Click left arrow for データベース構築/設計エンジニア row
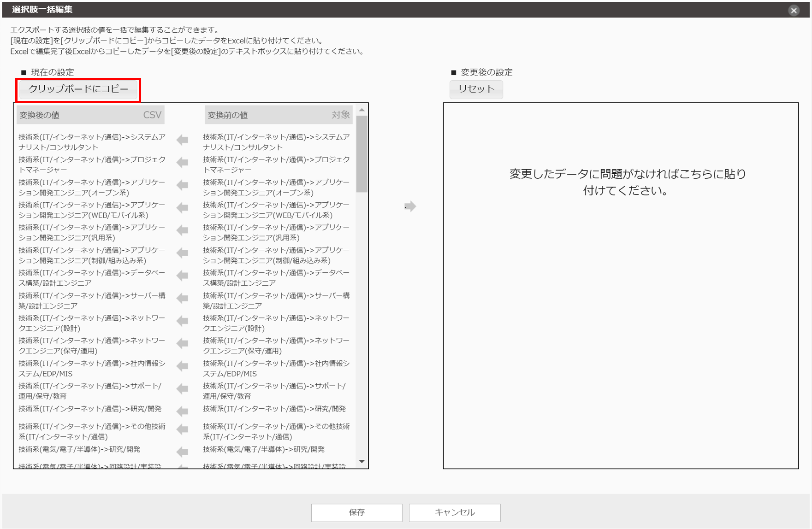This screenshot has width=812, height=529. [183, 276]
